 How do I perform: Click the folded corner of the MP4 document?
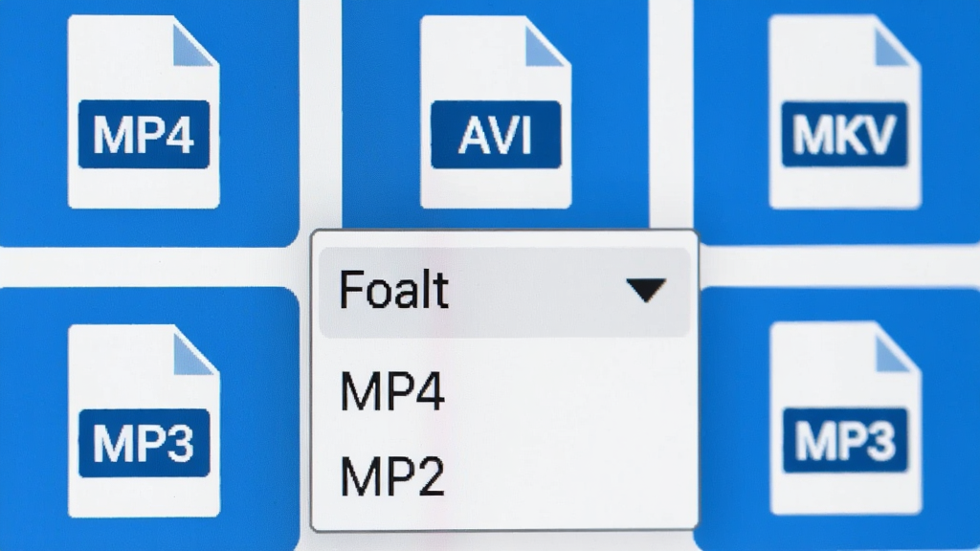(195, 42)
